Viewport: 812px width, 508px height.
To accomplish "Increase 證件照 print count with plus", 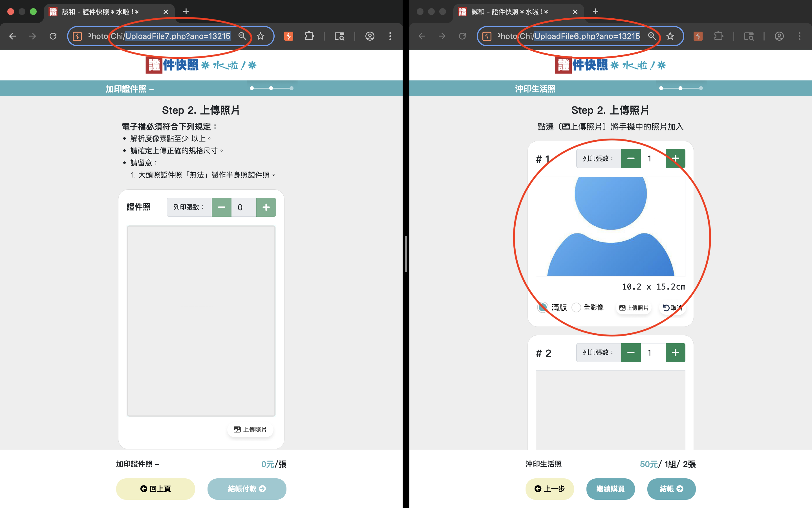I will point(266,207).
